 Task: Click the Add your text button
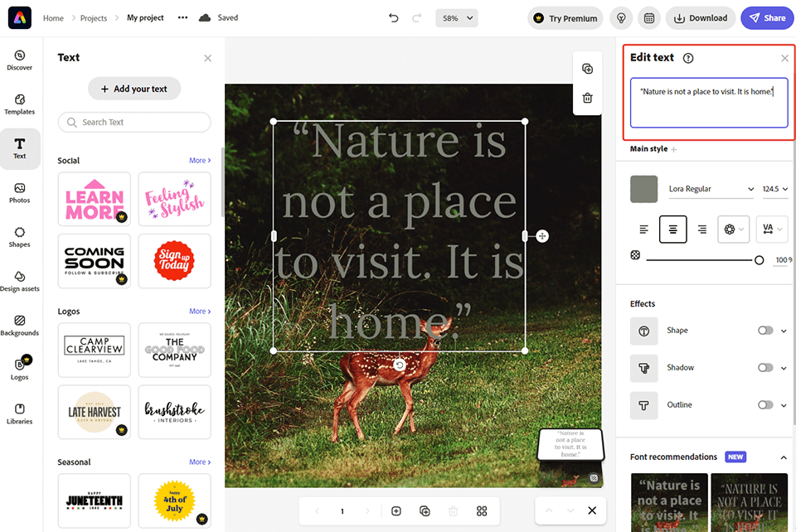click(134, 89)
